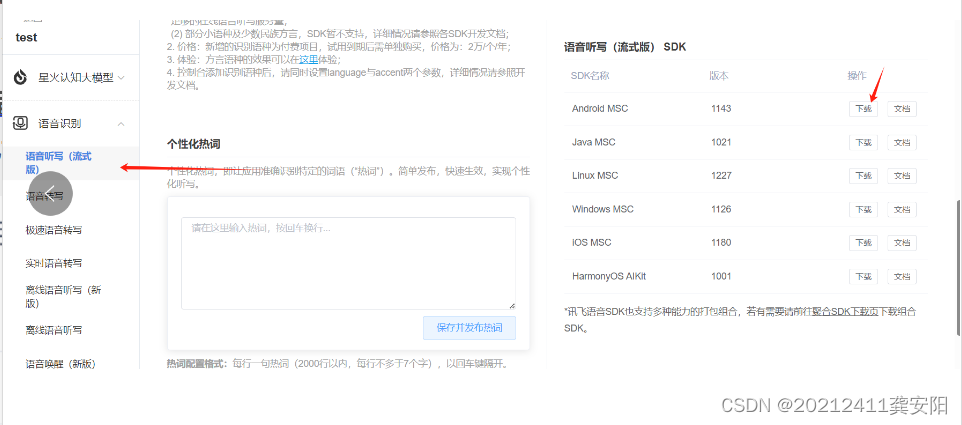962x425 pixels.
Task: Download the HarmonyOS AIKit SDK
Action: pos(863,276)
